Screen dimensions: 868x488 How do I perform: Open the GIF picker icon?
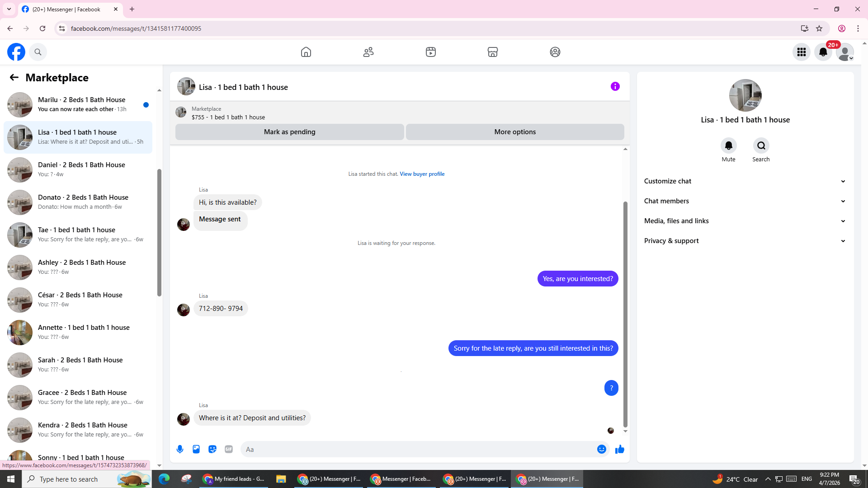(229, 449)
